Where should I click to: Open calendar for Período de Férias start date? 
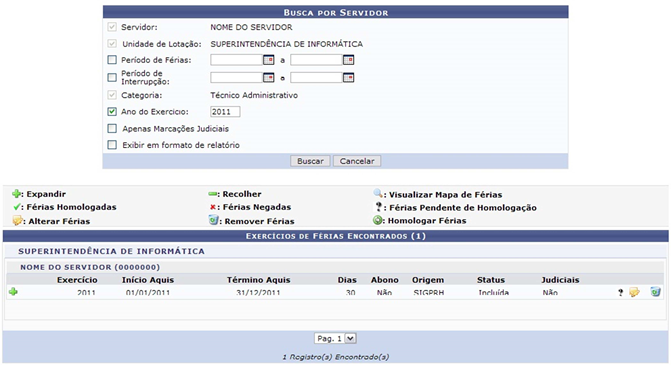coord(268,60)
